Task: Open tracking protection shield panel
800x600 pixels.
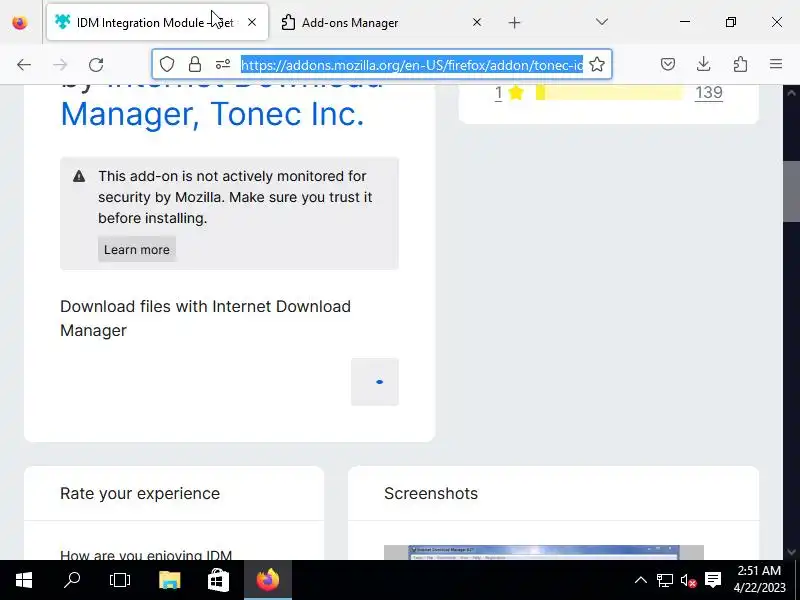Action: tap(167, 64)
